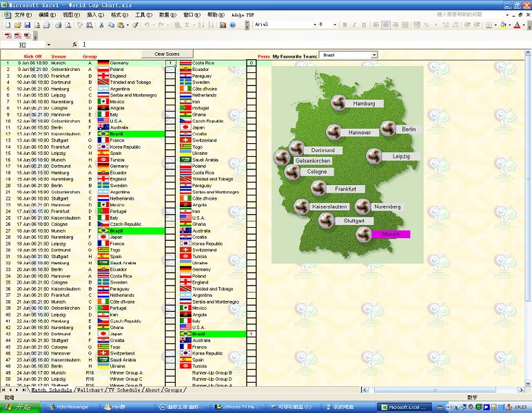Click the Clear Scores button
Image resolution: width=532 pixels, height=413 pixels.
pos(167,54)
